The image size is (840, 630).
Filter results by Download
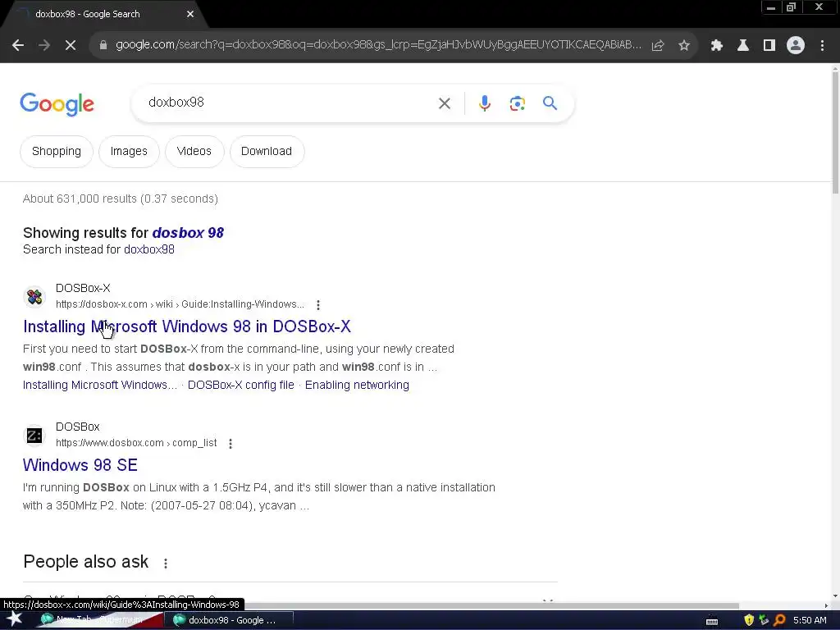click(x=267, y=152)
